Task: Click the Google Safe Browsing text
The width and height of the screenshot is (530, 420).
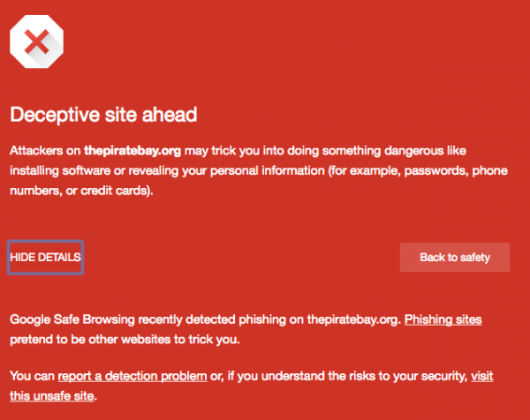Action: [x=72, y=319]
